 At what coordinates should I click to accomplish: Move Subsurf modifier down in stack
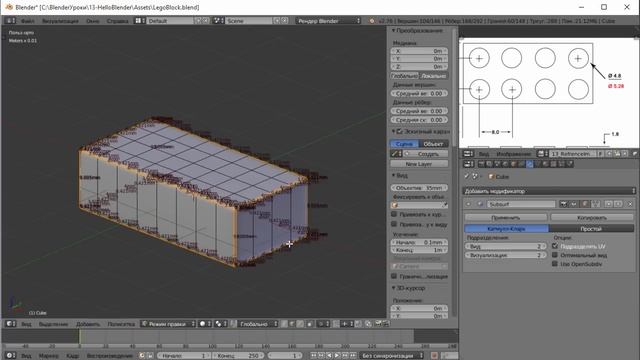click(x=618, y=204)
